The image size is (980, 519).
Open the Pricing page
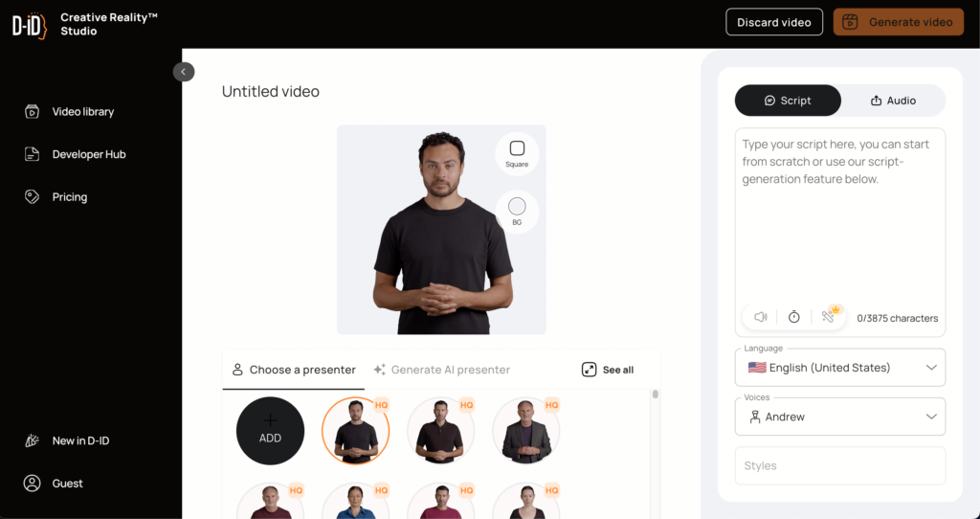click(56, 197)
